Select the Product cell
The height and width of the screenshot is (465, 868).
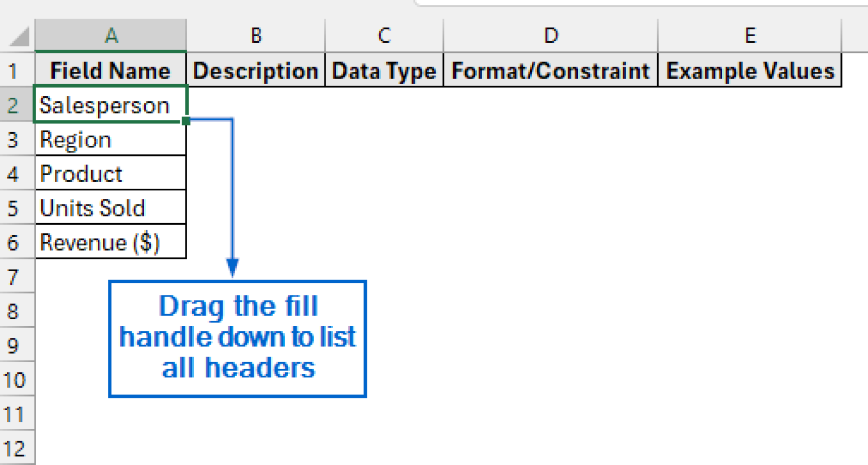coord(111,173)
